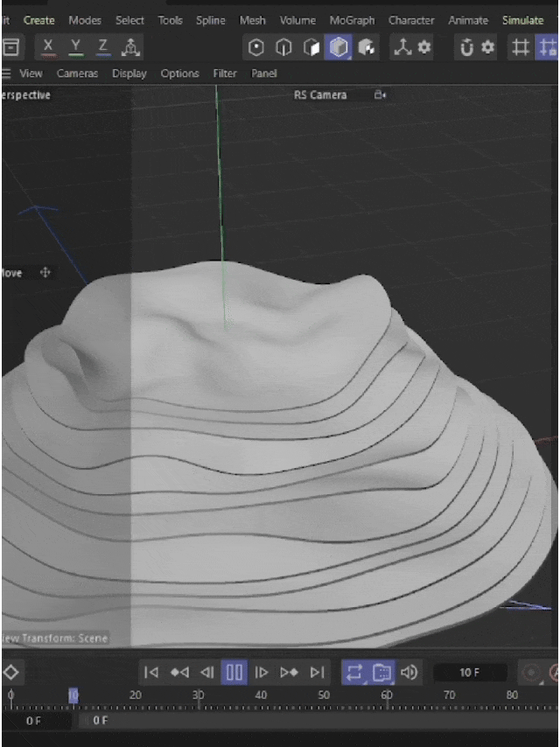Enable the snap magnet icon
This screenshot has height=747, width=560.
point(466,47)
